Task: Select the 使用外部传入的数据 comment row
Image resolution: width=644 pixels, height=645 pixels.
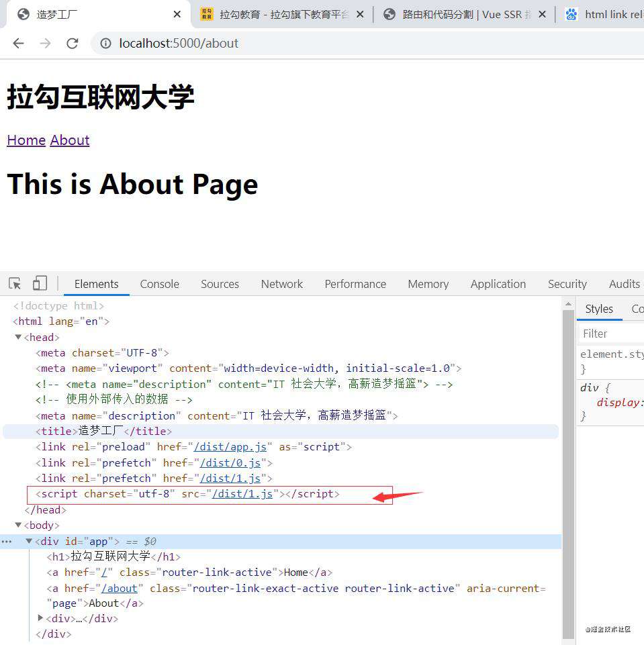Action: pos(113,399)
